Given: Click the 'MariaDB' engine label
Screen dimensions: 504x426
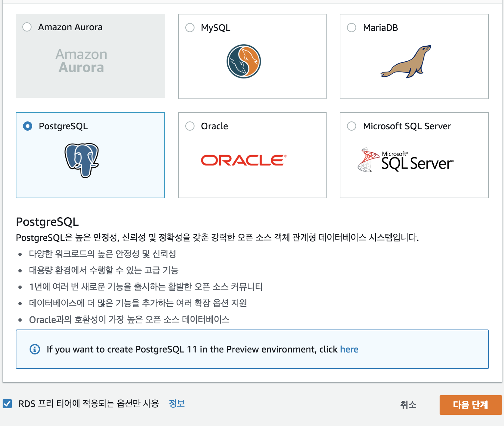Looking at the screenshot, I should click(x=380, y=28).
